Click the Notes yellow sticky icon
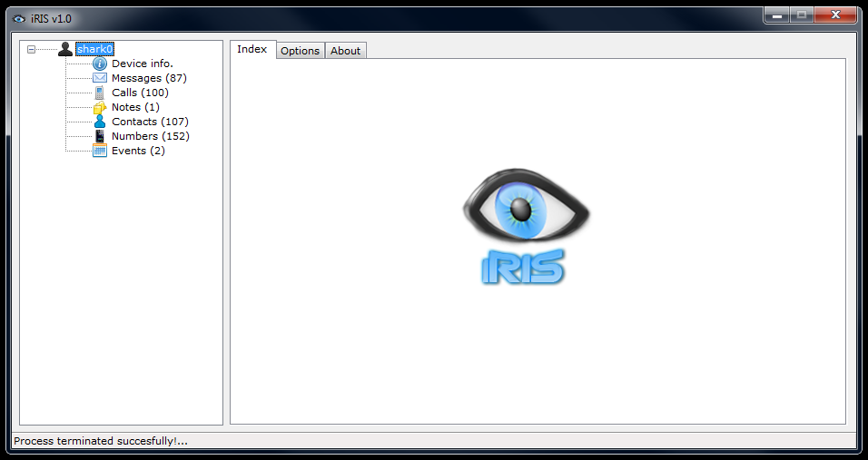The width and height of the screenshot is (868, 460). click(x=100, y=107)
